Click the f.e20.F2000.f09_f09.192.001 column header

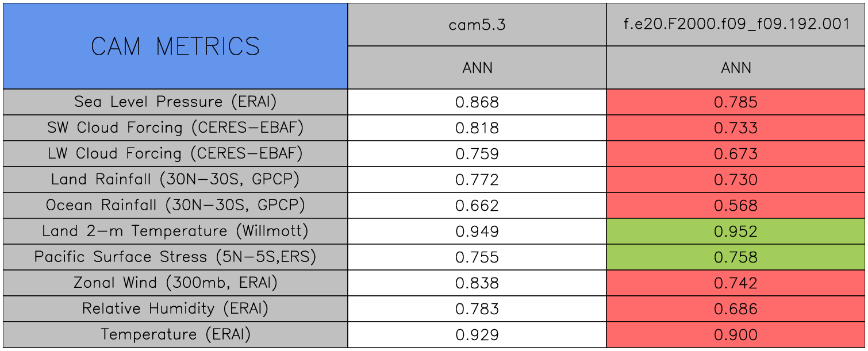736,25
